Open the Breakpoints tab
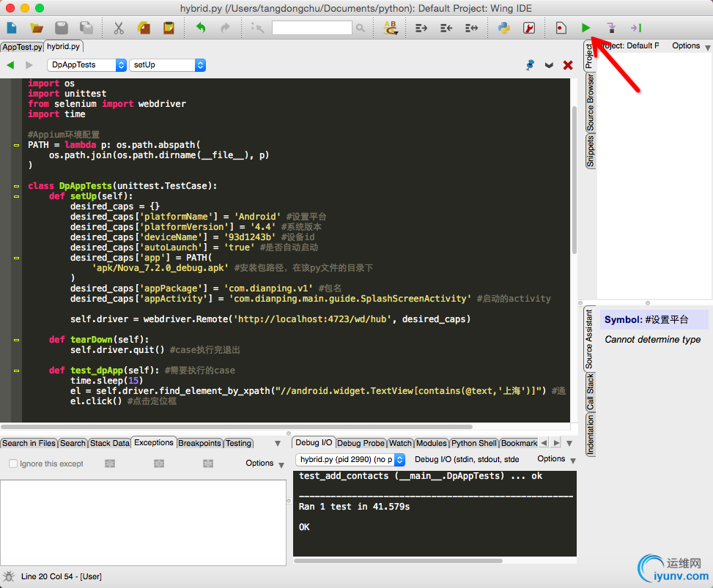This screenshot has height=588, width=713. pos(199,443)
